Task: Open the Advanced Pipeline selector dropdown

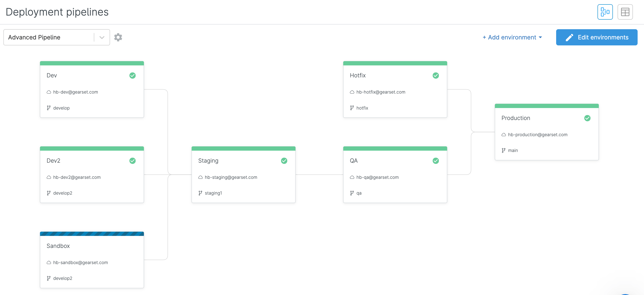Action: pyautogui.click(x=50, y=37)
